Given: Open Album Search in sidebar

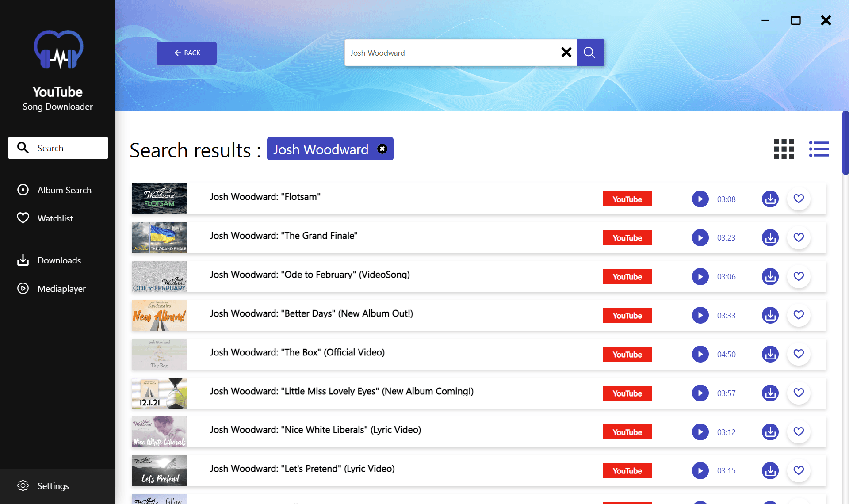Looking at the screenshot, I should point(54,190).
